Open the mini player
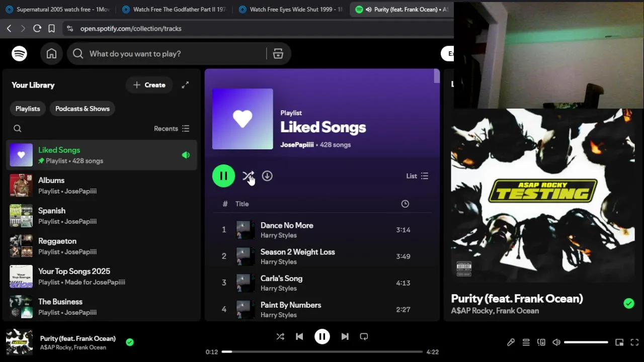The width and height of the screenshot is (644, 362). 619,342
